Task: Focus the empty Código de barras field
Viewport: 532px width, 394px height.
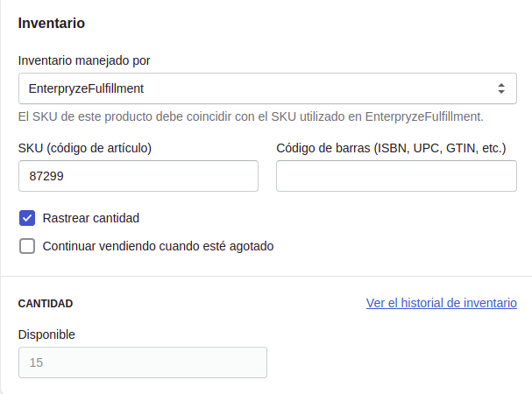Action: 396,175
